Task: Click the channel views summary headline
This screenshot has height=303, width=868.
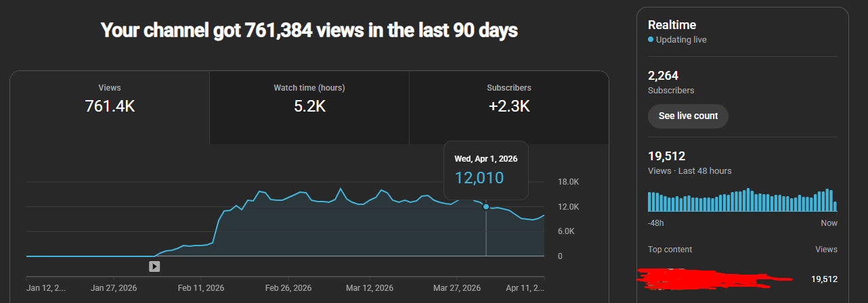Action: click(x=309, y=30)
